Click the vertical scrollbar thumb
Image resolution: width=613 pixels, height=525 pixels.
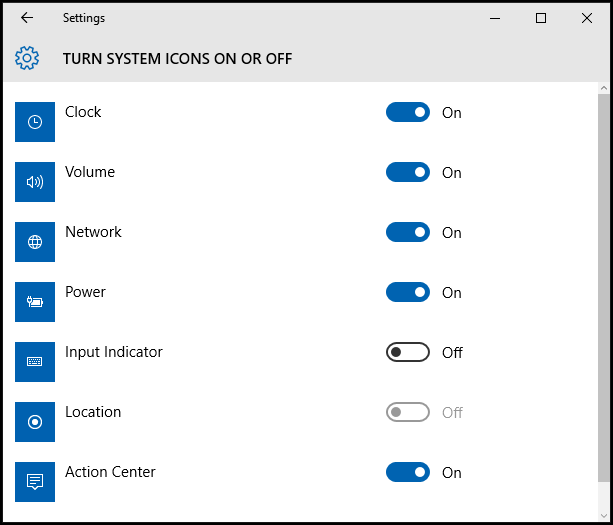604,288
